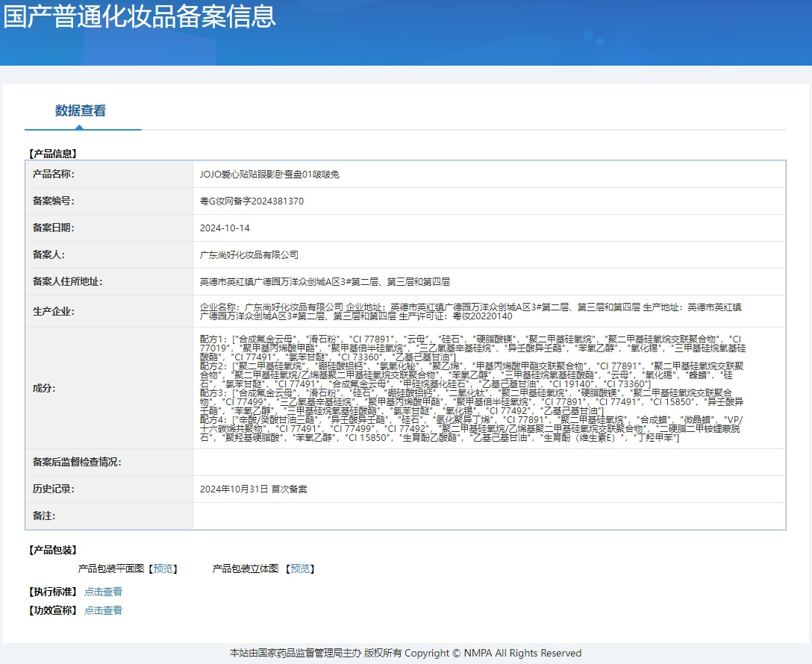Viewport: 812px width, 664px height.
Task: Preview the 产品包装平面图 link
Action: (163, 569)
